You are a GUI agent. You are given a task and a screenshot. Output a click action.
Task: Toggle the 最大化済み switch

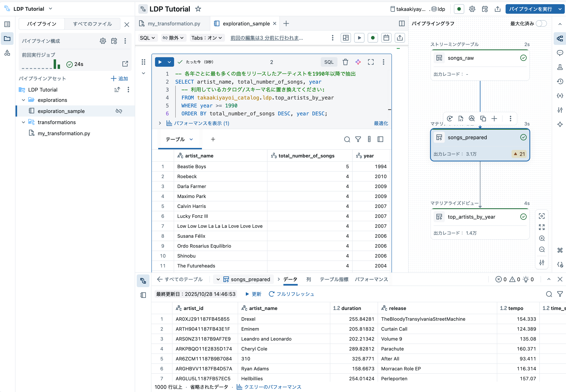(541, 24)
